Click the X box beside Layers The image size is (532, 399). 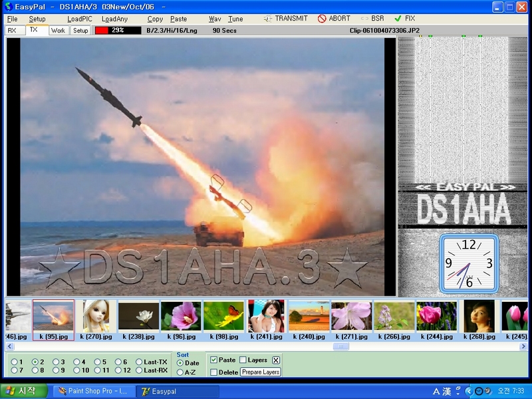pos(276,360)
